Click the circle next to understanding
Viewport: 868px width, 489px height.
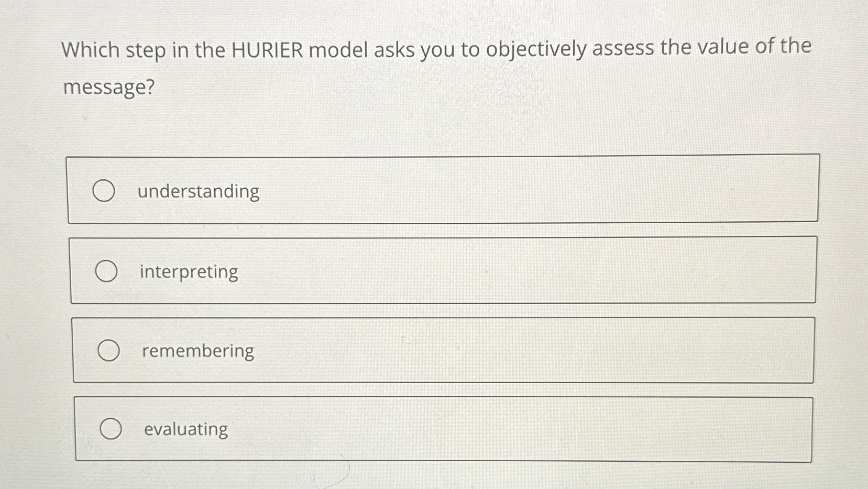pos(106,191)
